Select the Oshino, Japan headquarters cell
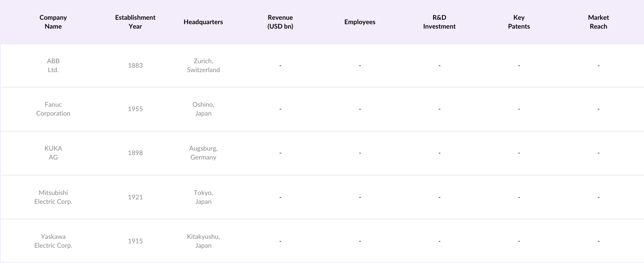Viewport: 644px width, 263px height. pos(203,109)
